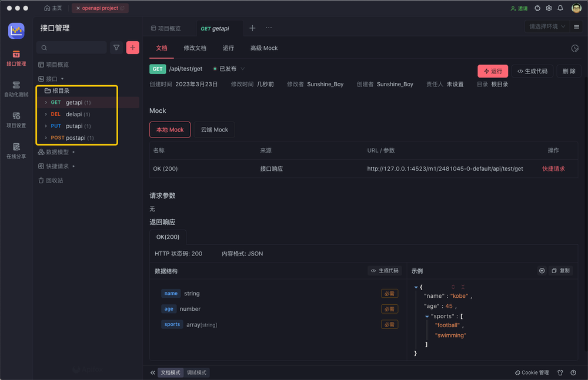Select the 根目录 folder

pyautogui.click(x=57, y=90)
